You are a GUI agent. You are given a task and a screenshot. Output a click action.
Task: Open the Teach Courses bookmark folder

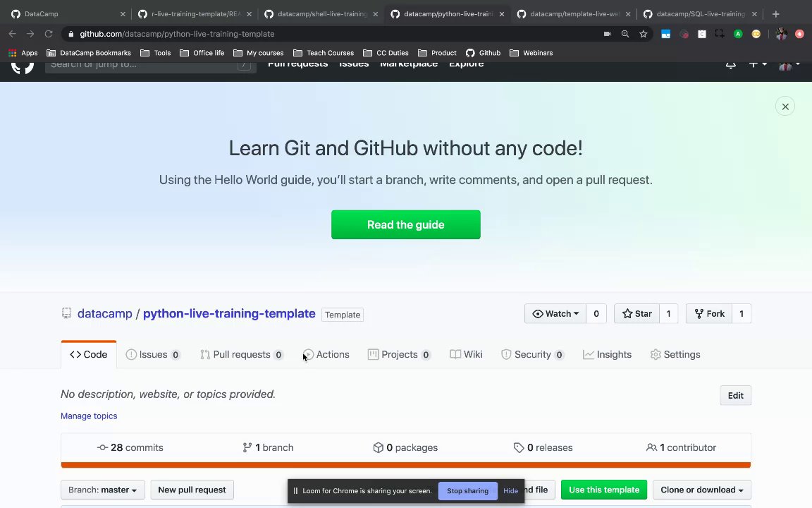[x=324, y=53]
